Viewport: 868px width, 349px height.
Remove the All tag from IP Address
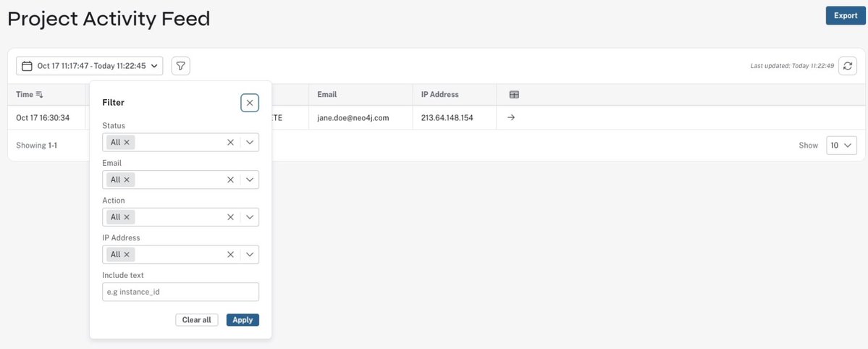click(x=127, y=254)
